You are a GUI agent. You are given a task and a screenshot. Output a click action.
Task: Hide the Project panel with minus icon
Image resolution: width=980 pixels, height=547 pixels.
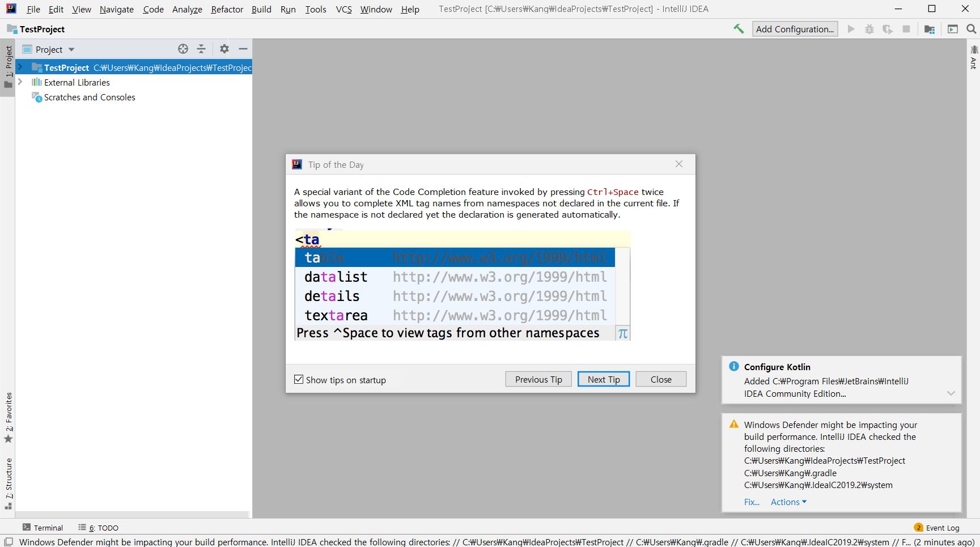coord(243,49)
